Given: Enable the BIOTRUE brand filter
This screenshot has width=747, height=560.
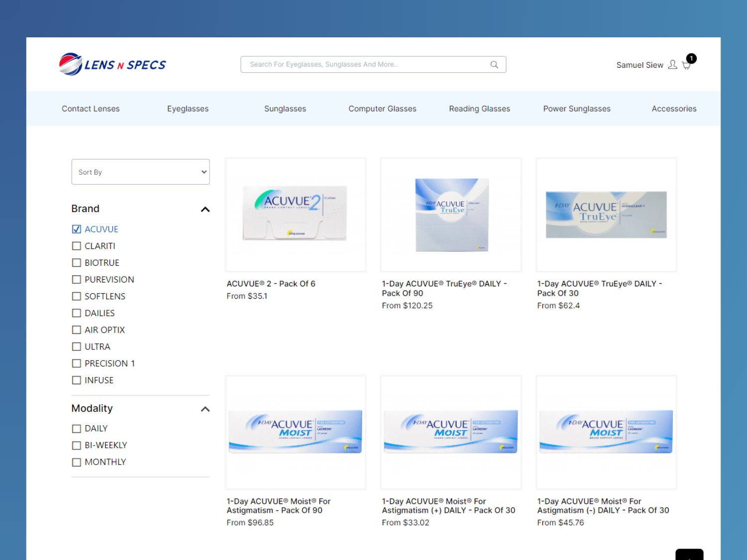Looking at the screenshot, I should (x=77, y=263).
